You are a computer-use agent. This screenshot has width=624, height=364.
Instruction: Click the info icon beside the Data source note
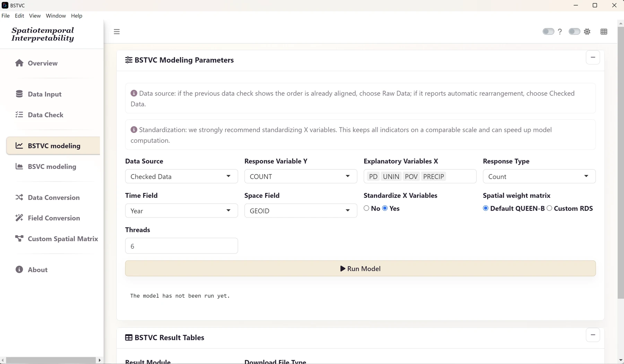[134, 93]
